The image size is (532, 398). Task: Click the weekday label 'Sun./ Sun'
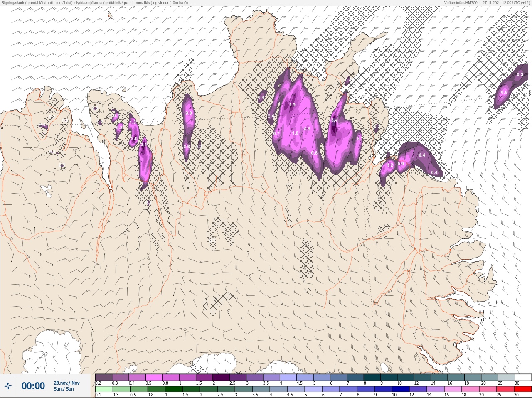[64, 389]
